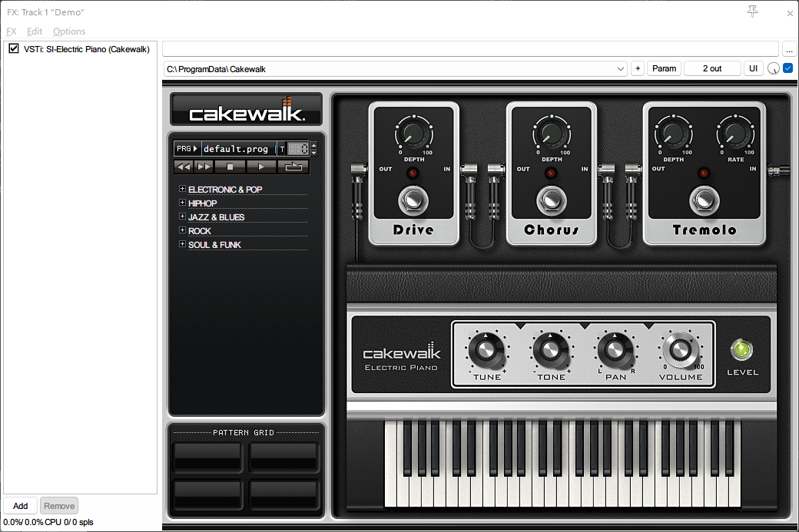The height and width of the screenshot is (532, 799).
Task: Open the Edit menu
Action: pos(35,31)
